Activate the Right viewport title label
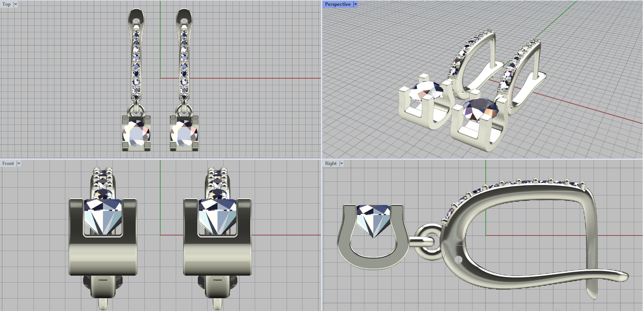 click(331, 164)
